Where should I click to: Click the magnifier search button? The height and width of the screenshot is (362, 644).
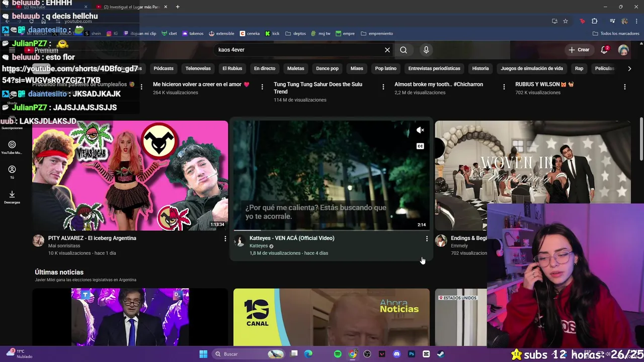click(x=404, y=50)
